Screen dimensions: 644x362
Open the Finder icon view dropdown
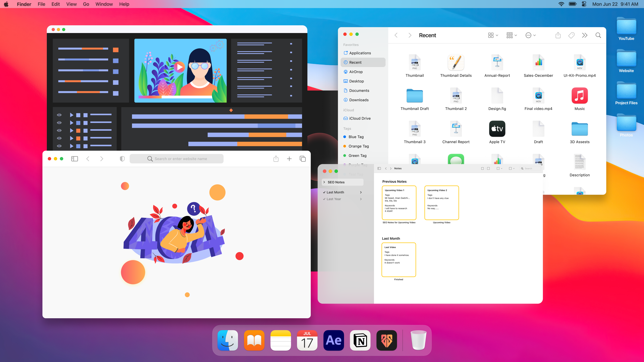[493, 35]
